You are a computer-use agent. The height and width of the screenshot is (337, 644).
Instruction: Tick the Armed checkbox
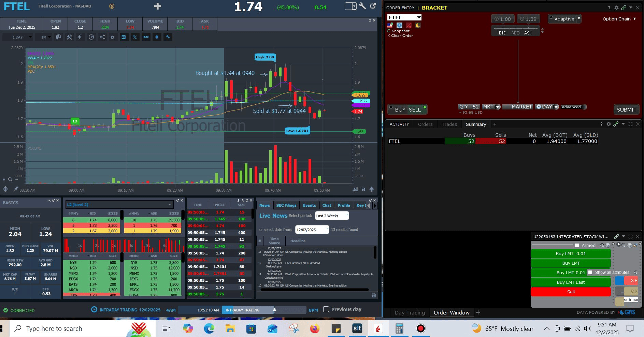(577, 245)
